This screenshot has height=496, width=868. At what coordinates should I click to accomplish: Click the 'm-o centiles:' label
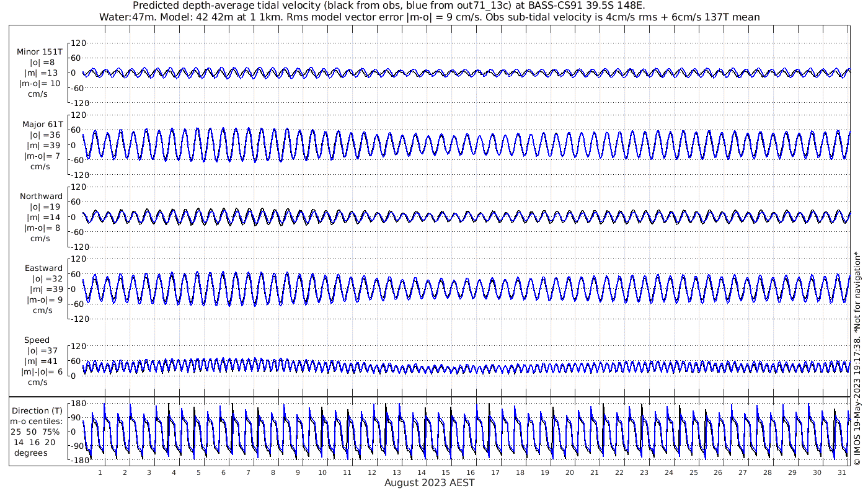(35, 421)
